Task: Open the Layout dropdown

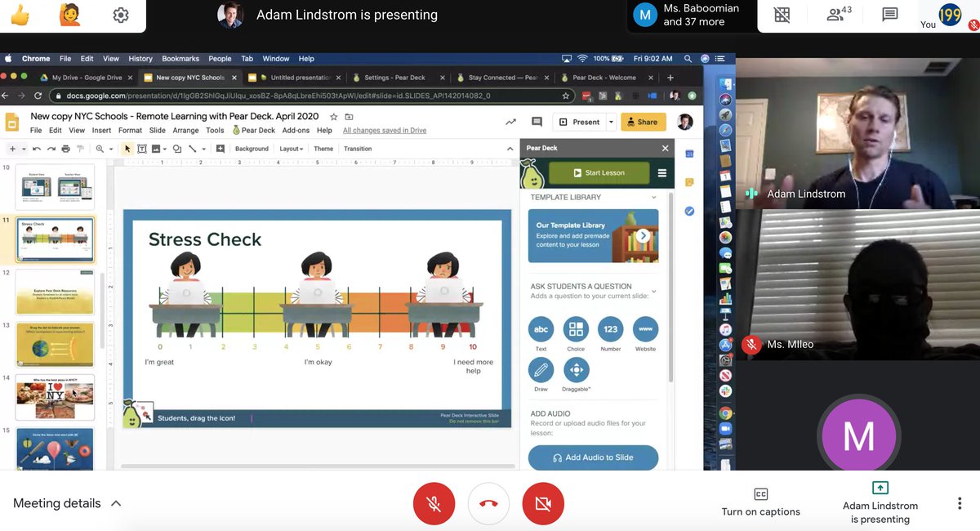Action: [x=291, y=149]
